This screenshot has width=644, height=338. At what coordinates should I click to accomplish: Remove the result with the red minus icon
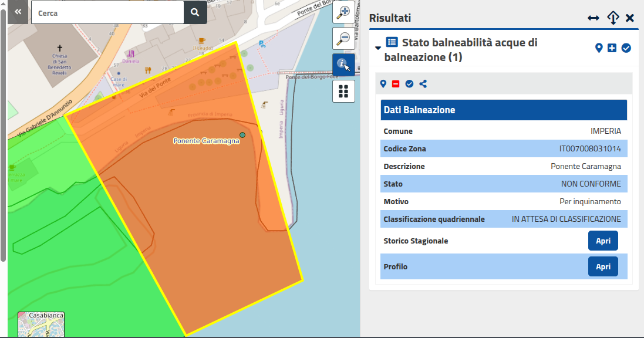pos(396,84)
